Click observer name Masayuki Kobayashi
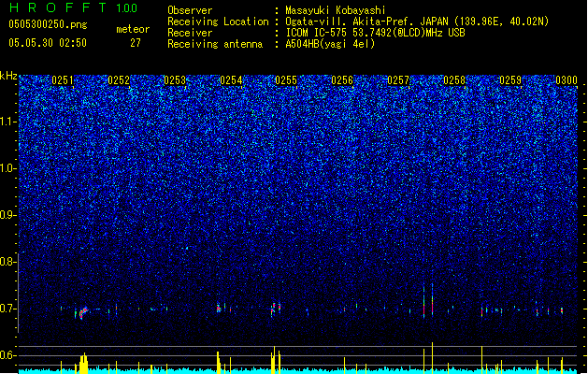 [x=336, y=10]
